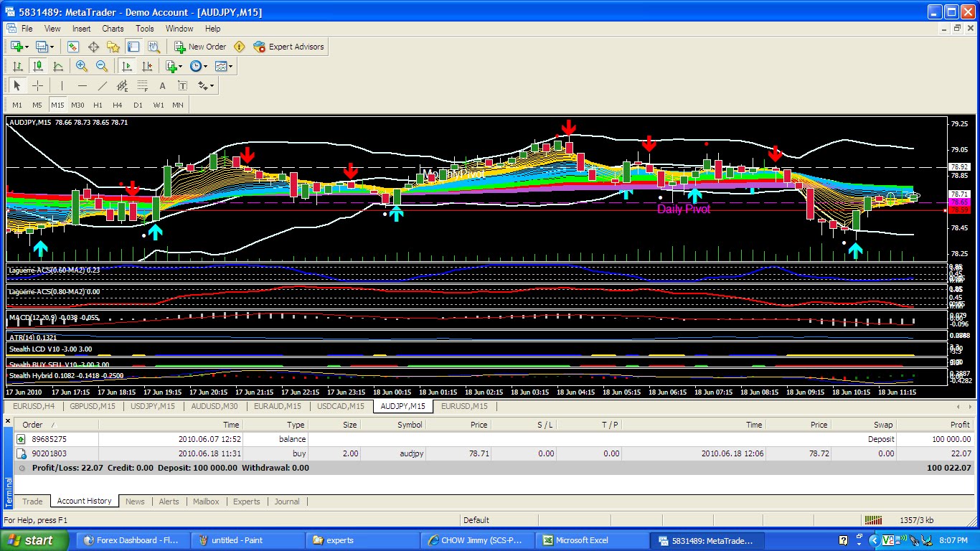The image size is (980, 551).
Task: Switch to the USDJPY,M15 chart tab
Action: point(153,406)
